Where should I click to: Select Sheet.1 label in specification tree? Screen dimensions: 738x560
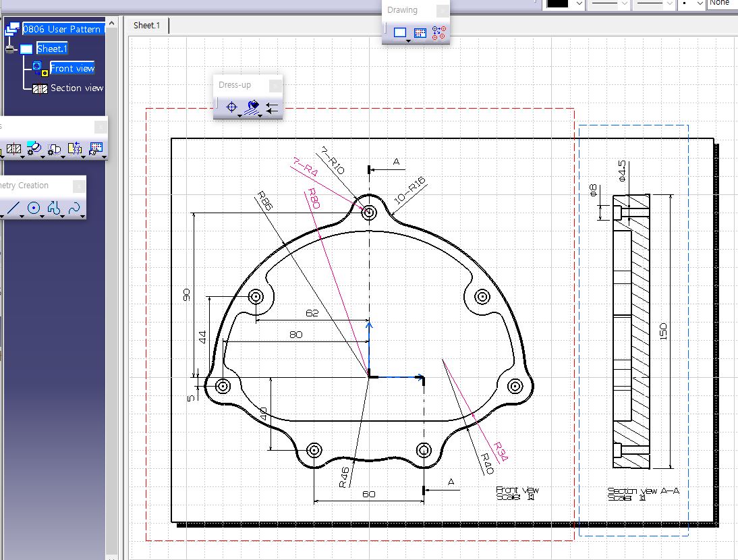coord(52,49)
